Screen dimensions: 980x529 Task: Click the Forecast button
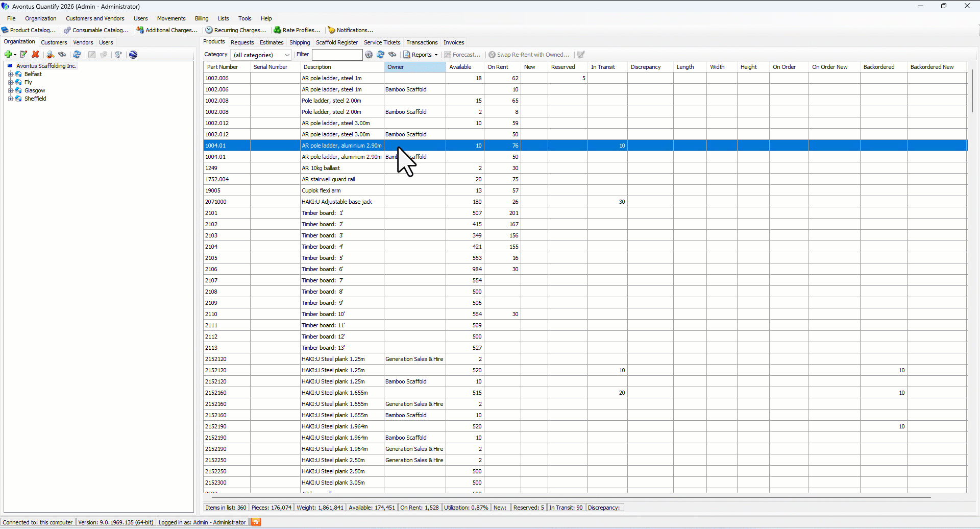click(462, 55)
